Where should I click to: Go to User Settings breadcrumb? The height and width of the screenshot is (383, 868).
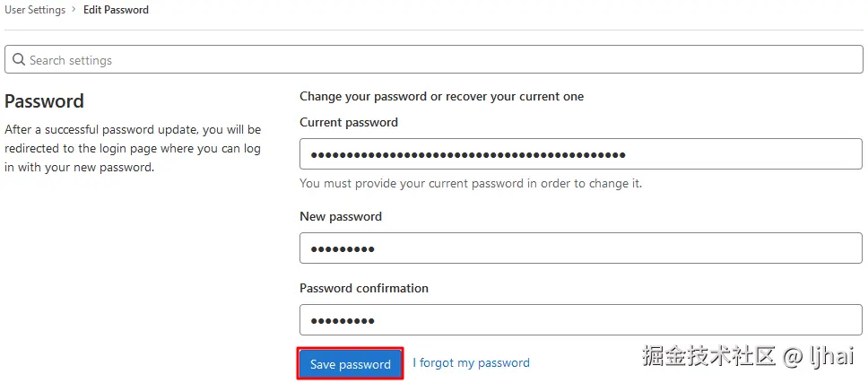35,10
